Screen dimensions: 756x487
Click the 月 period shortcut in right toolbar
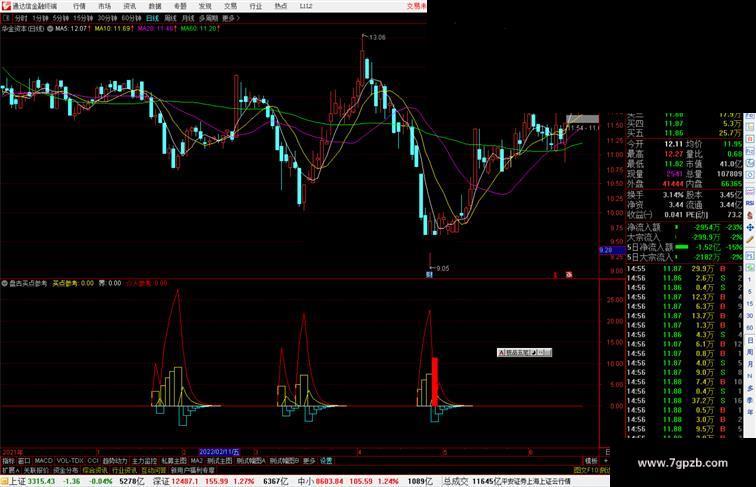750,364
